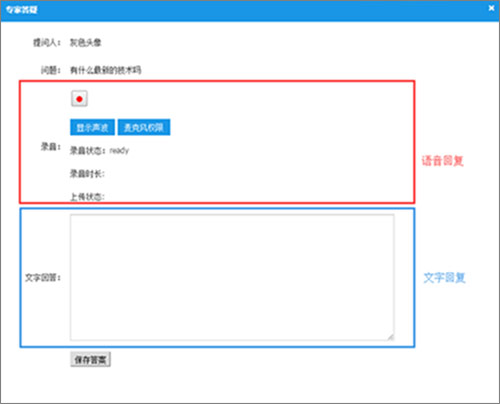Image resolution: width=500 pixels, height=404 pixels.
Task: Click the 提问人 label
Action: click(x=47, y=43)
